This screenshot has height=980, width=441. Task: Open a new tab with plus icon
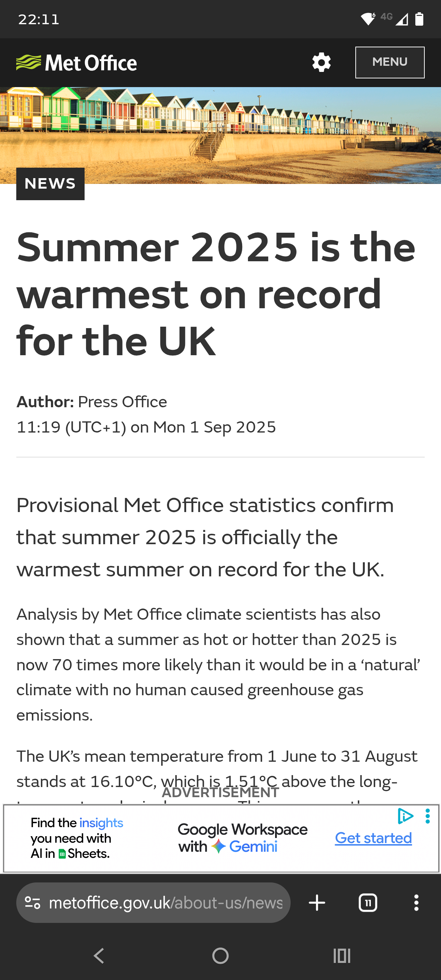317,902
